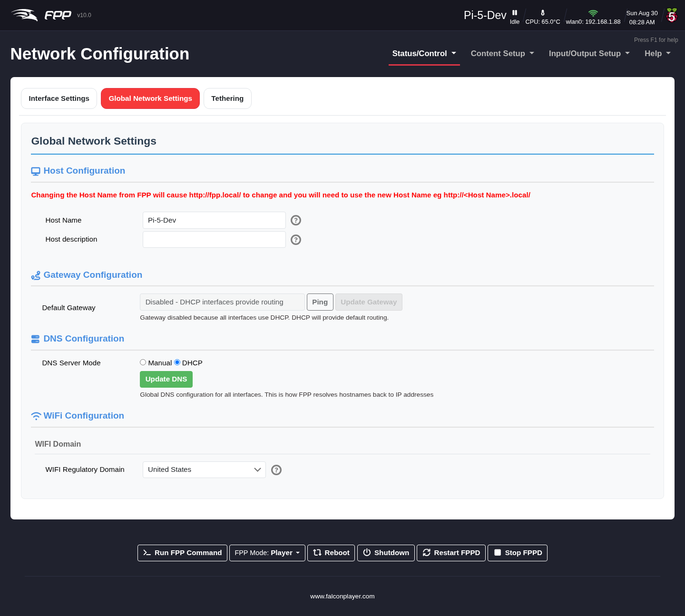Click the Idle pause status icon
This screenshot has height=616, width=685.
tap(515, 13)
